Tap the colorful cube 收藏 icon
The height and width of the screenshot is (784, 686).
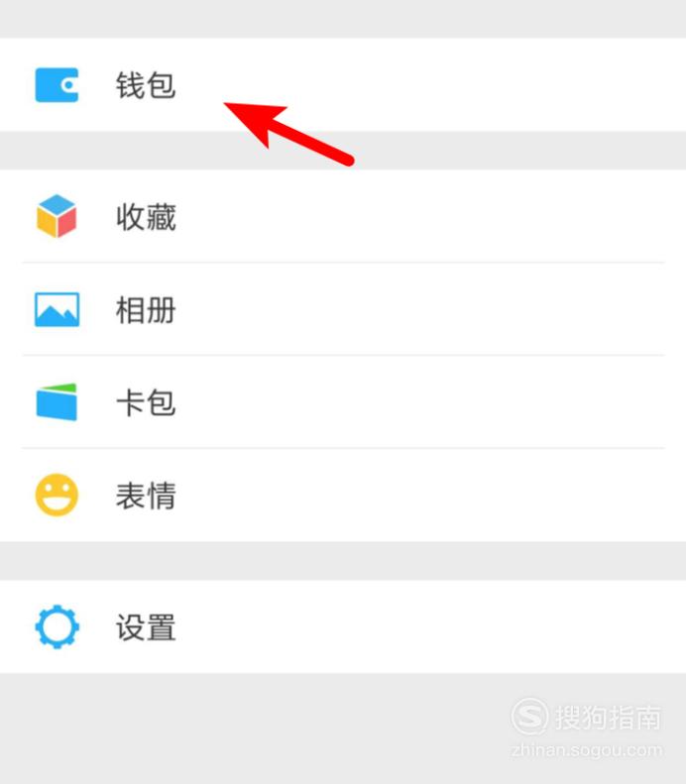click(x=57, y=216)
